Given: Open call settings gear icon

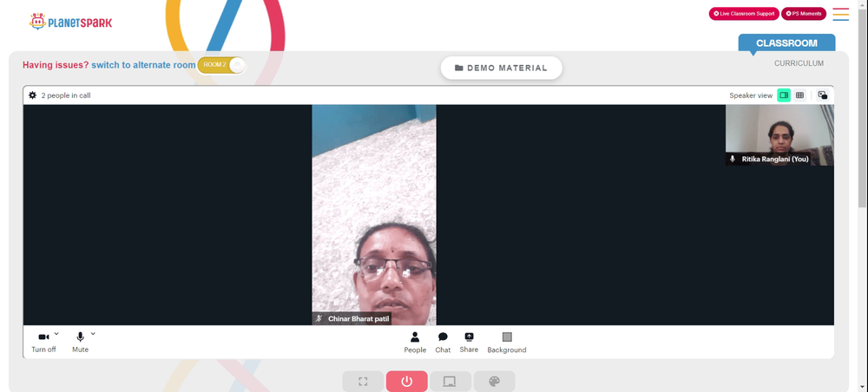Looking at the screenshot, I should pos(33,95).
